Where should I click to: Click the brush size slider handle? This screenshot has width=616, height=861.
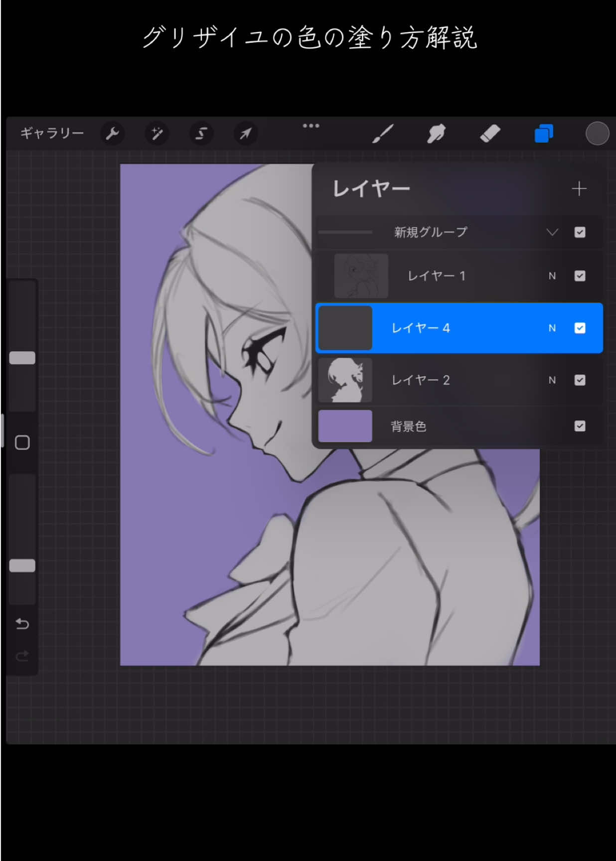[22, 358]
